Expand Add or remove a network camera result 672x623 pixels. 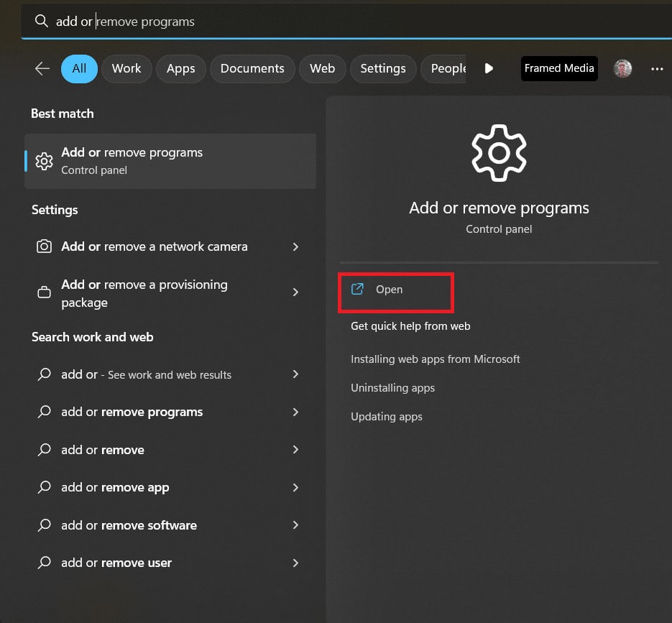pos(295,246)
